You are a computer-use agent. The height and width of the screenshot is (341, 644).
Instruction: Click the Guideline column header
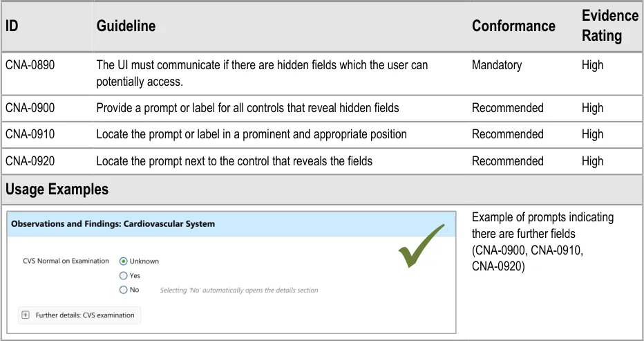(126, 26)
